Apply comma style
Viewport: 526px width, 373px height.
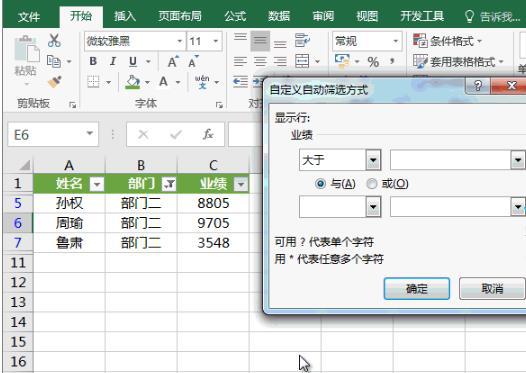392,61
